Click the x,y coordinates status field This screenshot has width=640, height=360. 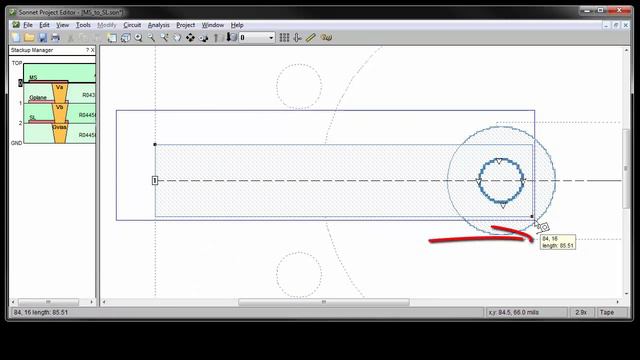(x=525, y=312)
